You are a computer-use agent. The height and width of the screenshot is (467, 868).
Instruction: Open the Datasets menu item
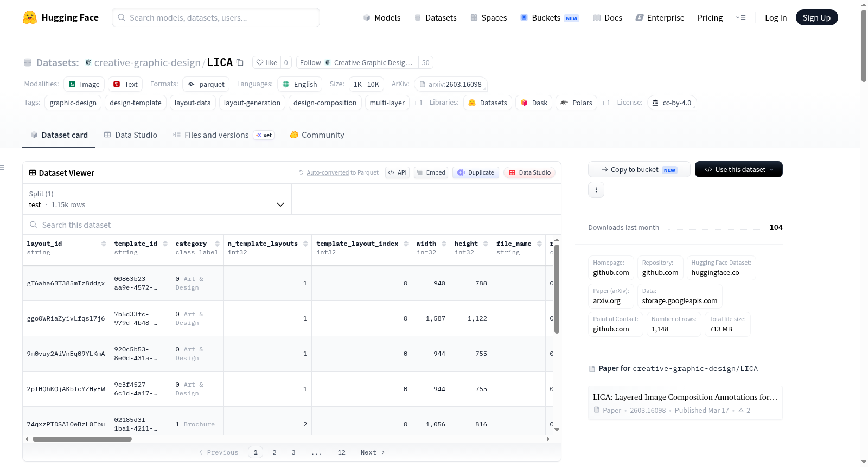[435, 17]
